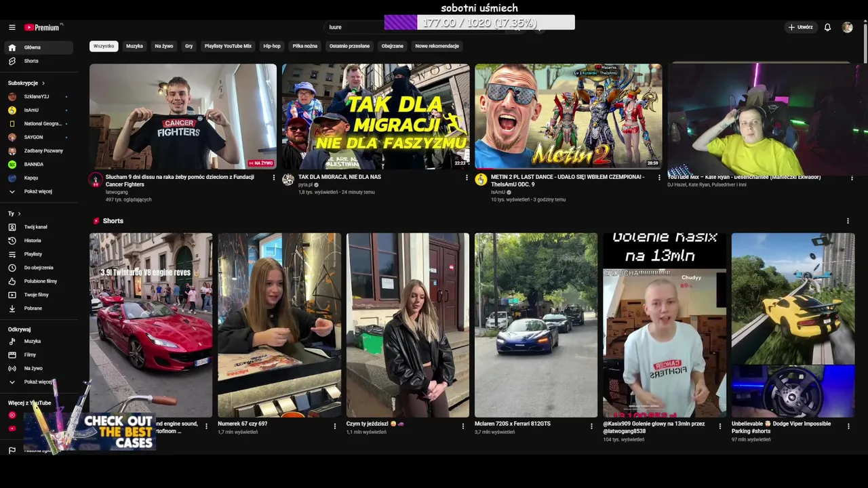Open options for Numerek 67 czy 69 short
The image size is (868, 488).
click(x=334, y=426)
